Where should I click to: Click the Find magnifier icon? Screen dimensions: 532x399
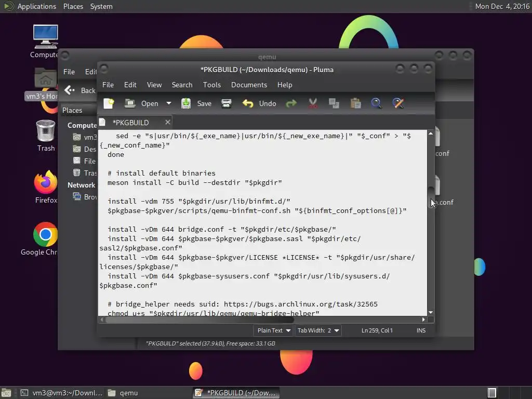click(x=376, y=103)
